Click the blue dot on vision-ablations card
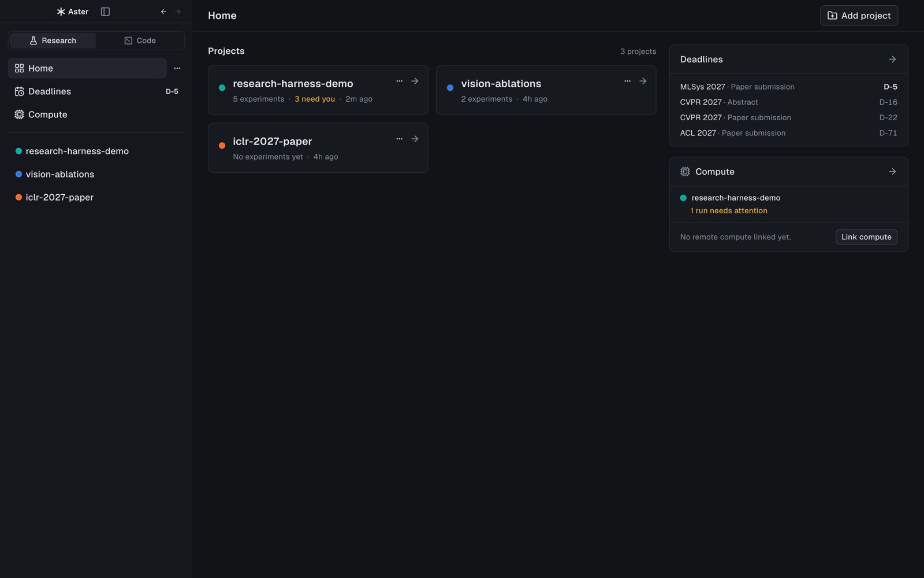This screenshot has width=924, height=578. point(450,88)
